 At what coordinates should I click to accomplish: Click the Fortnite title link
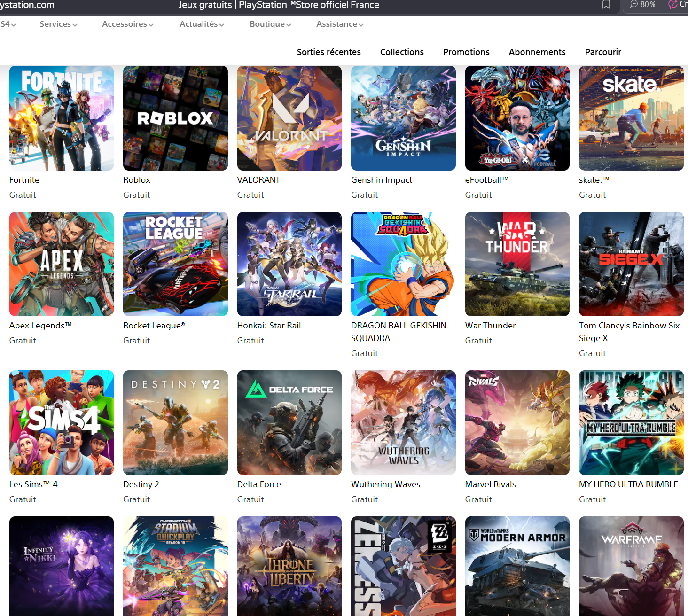coord(24,180)
